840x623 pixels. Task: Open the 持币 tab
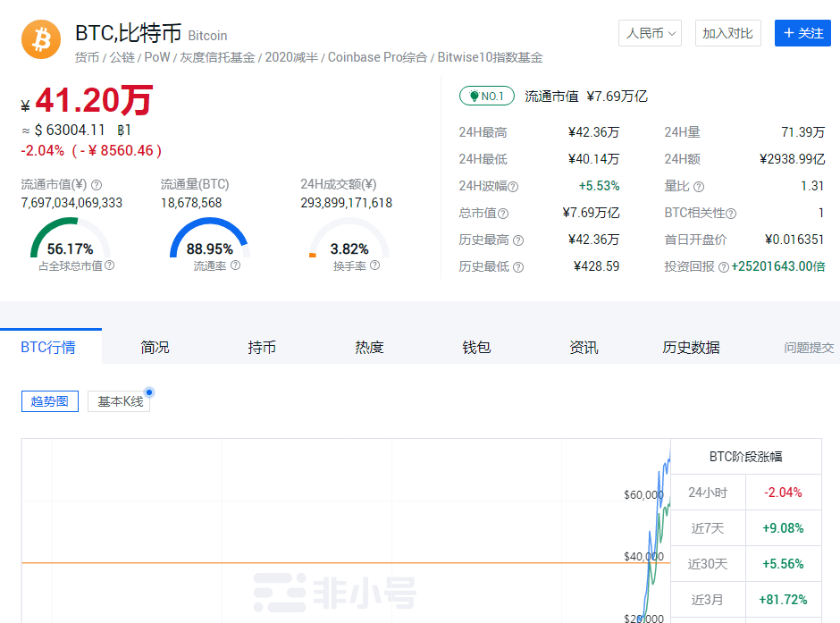pyautogui.click(x=262, y=348)
